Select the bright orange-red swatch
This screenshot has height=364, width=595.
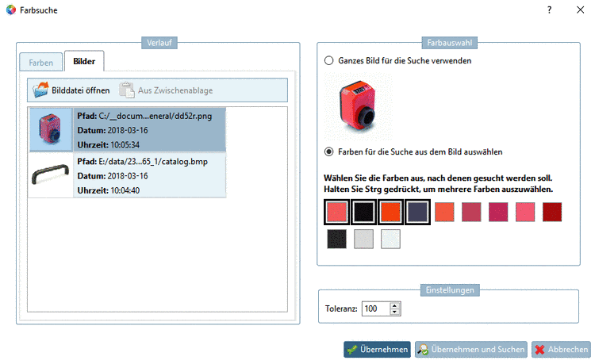390,212
